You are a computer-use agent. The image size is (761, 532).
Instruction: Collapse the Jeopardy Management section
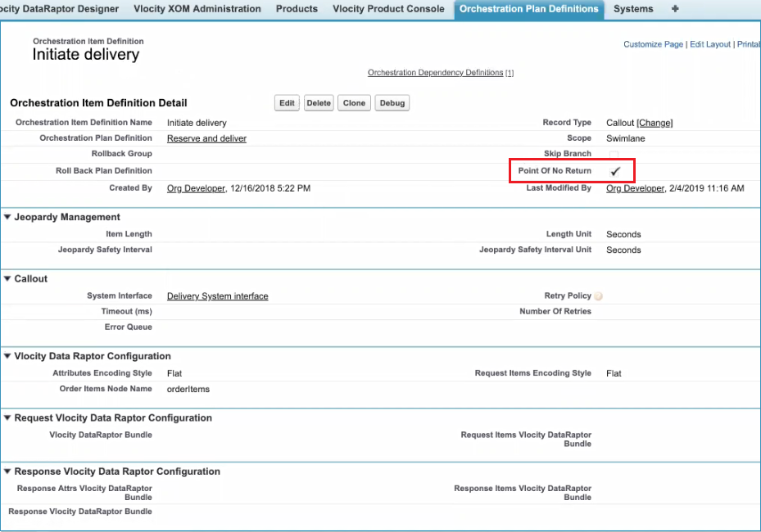point(7,218)
